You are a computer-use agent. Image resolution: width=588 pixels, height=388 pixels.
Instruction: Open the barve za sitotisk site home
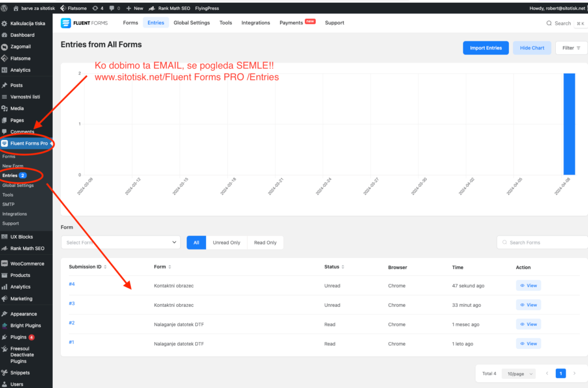34,8
